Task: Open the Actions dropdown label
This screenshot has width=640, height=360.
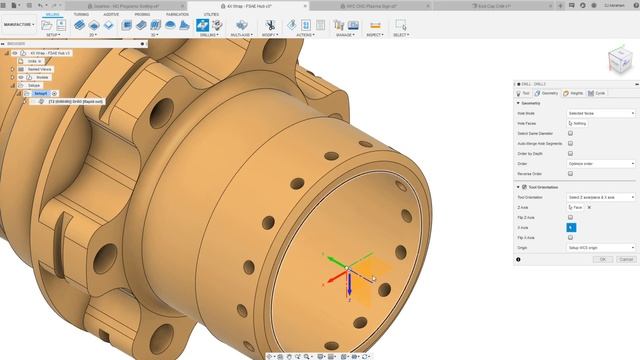Action: [305, 35]
